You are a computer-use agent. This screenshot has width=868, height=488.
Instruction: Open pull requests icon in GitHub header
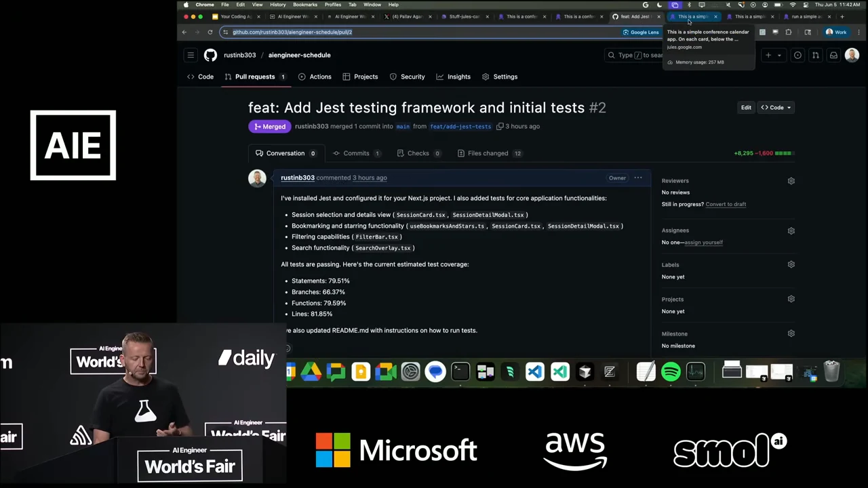[815, 55]
